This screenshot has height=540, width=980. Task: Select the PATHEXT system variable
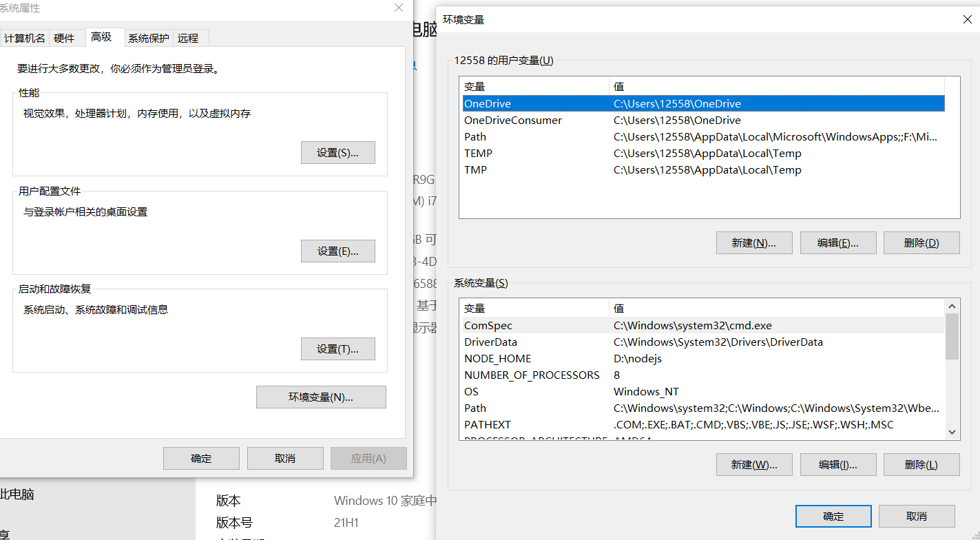703,425
